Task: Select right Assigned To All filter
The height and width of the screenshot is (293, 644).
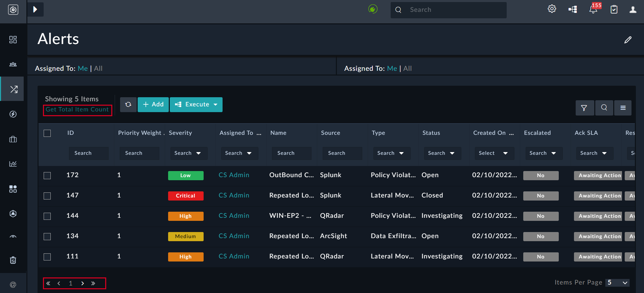Action: (x=408, y=68)
